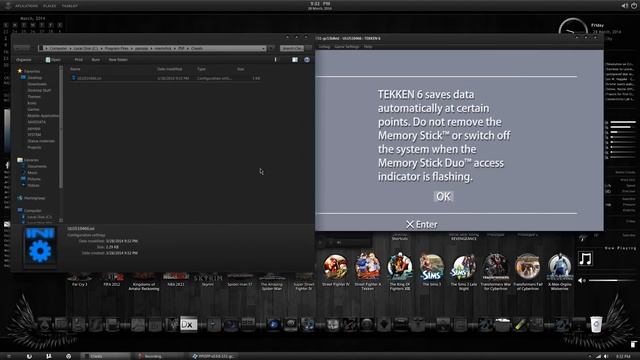Image resolution: width=640 pixels, height=360 pixels.
Task: Sort by the Name column header
Action: (75, 69)
